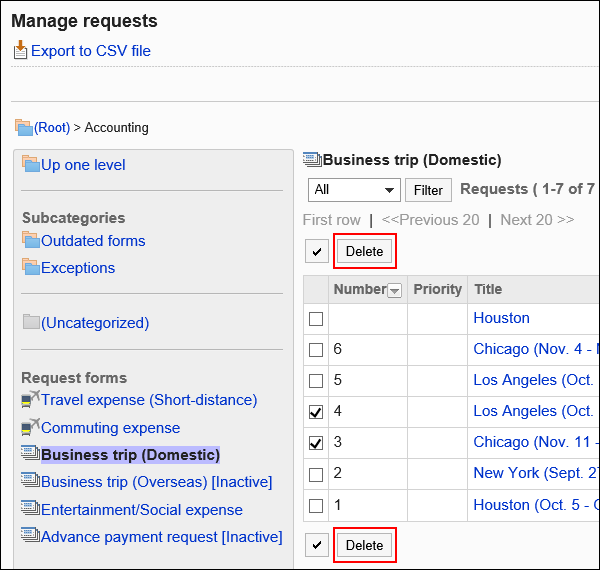
Task: Select Advance payment request [Inactive] form
Action: 161,537
